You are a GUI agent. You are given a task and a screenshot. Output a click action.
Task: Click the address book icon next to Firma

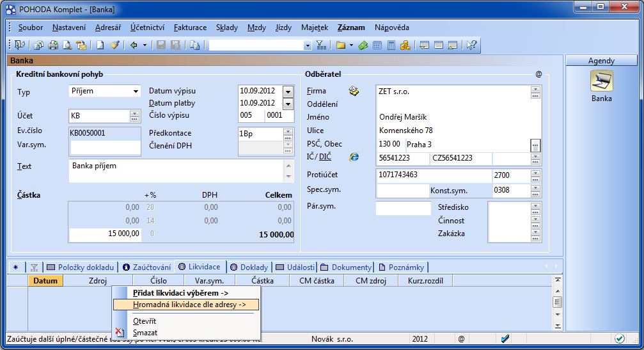coord(354,91)
